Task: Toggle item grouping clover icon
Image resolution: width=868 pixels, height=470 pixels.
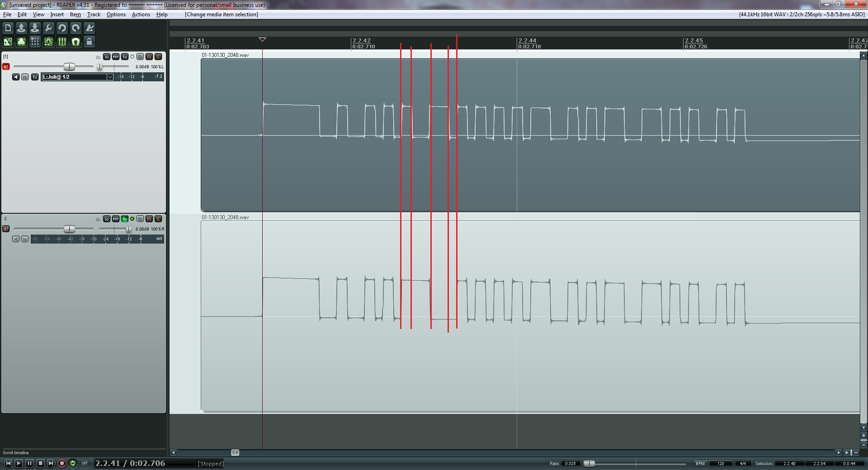Action: tap(21, 42)
